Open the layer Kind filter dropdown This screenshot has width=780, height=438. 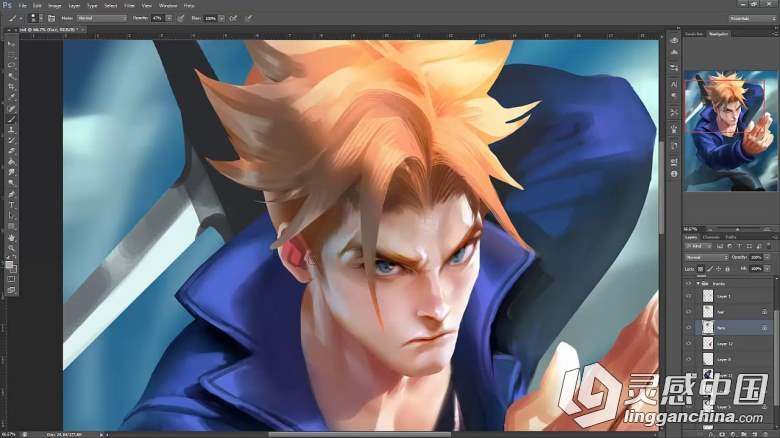[x=699, y=246]
